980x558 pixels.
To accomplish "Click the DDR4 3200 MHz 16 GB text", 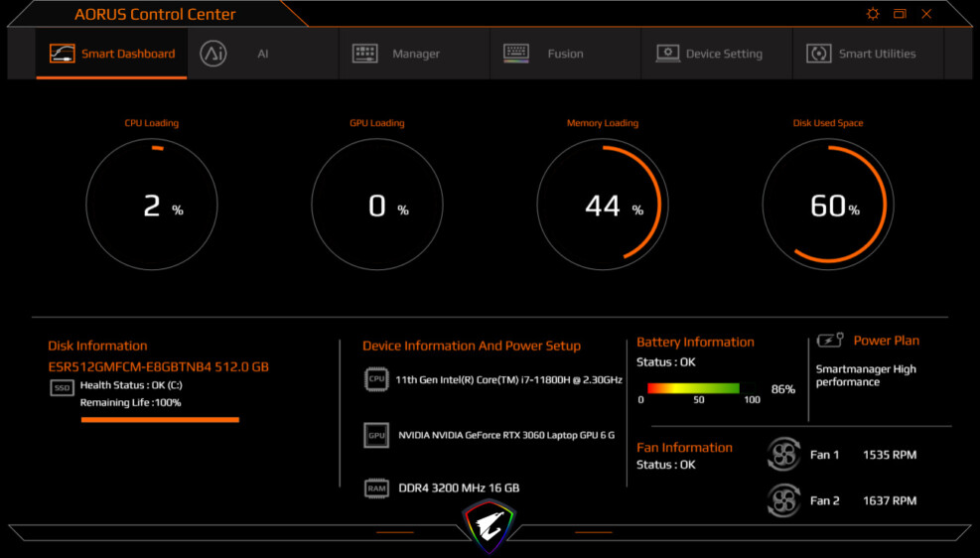I will click(459, 488).
